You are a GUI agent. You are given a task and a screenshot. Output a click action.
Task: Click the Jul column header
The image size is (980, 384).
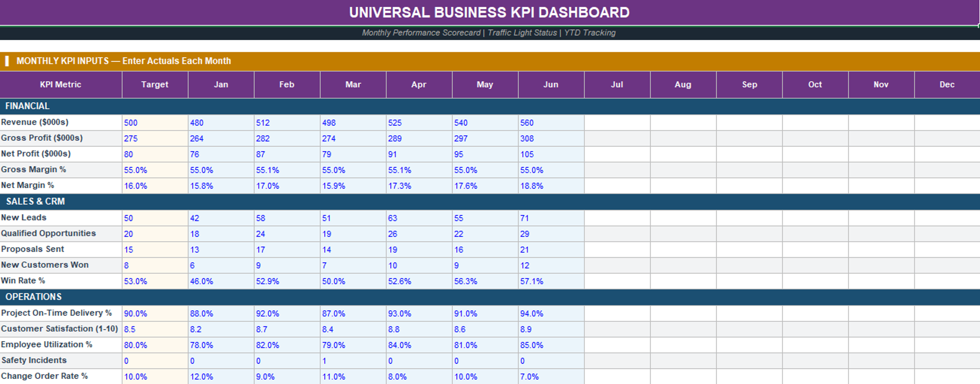pos(617,84)
